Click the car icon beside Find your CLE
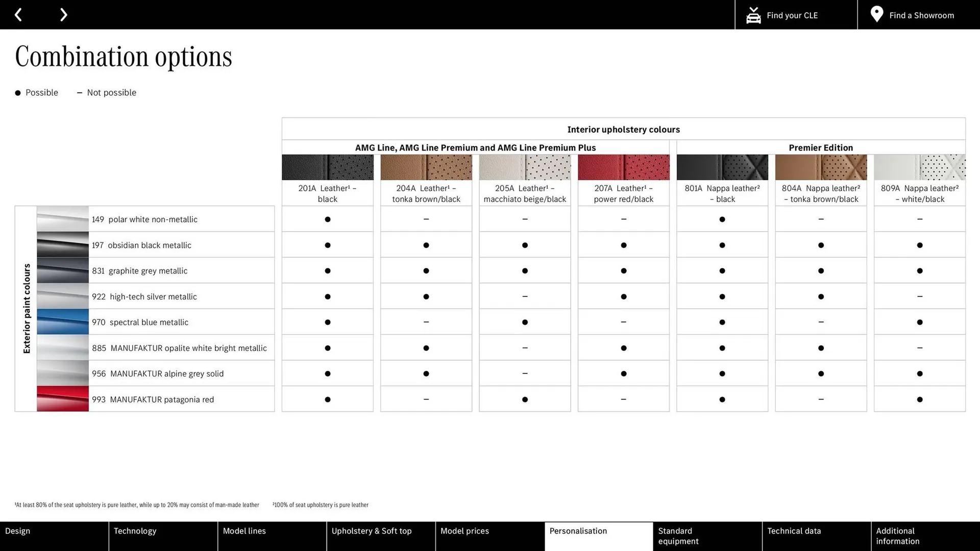Image resolution: width=980 pixels, height=551 pixels. click(753, 15)
